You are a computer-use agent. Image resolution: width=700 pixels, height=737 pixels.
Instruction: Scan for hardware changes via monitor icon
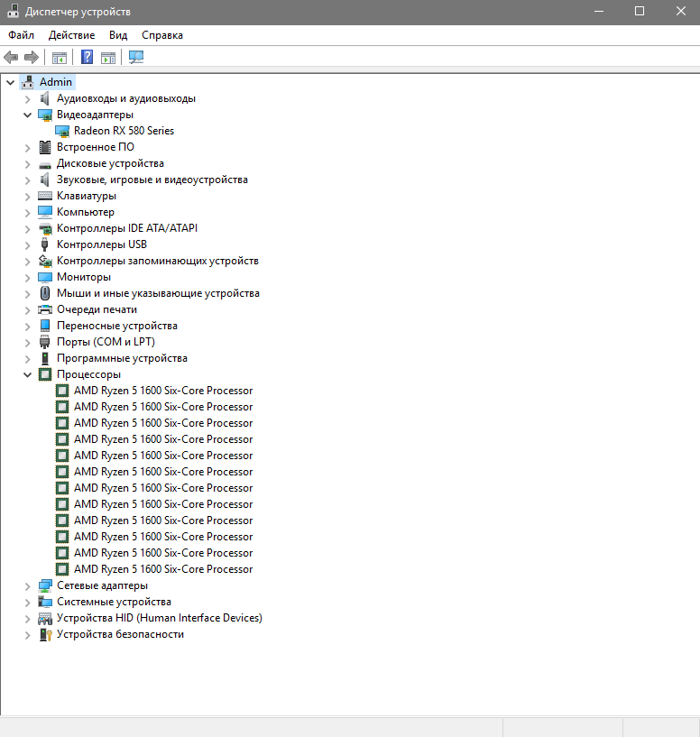[x=136, y=58]
